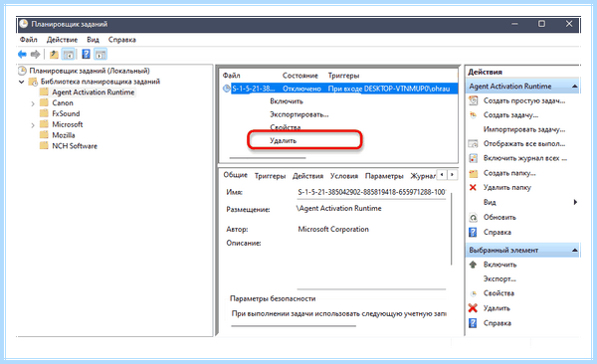Click the Canon folder icon
Viewport: 597px width, 364px height.
(44, 102)
